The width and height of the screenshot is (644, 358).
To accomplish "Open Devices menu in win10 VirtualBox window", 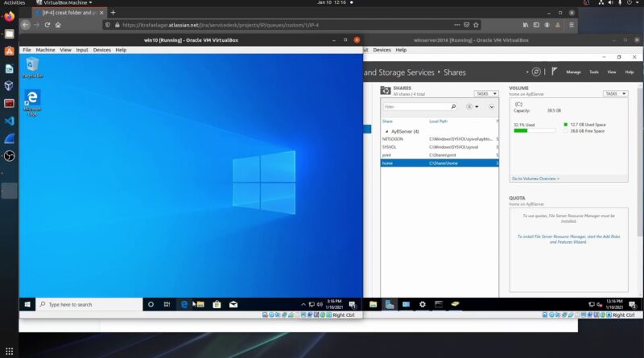I will click(x=102, y=50).
